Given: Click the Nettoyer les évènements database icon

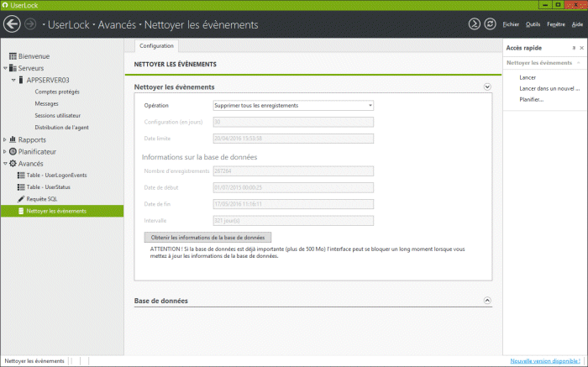Looking at the screenshot, I should tap(21, 211).
